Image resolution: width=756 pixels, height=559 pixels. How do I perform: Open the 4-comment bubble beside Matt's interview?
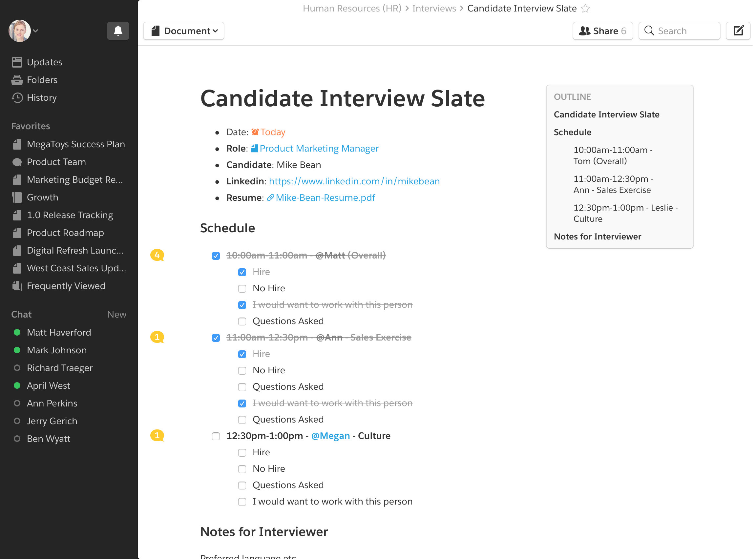pyautogui.click(x=157, y=255)
